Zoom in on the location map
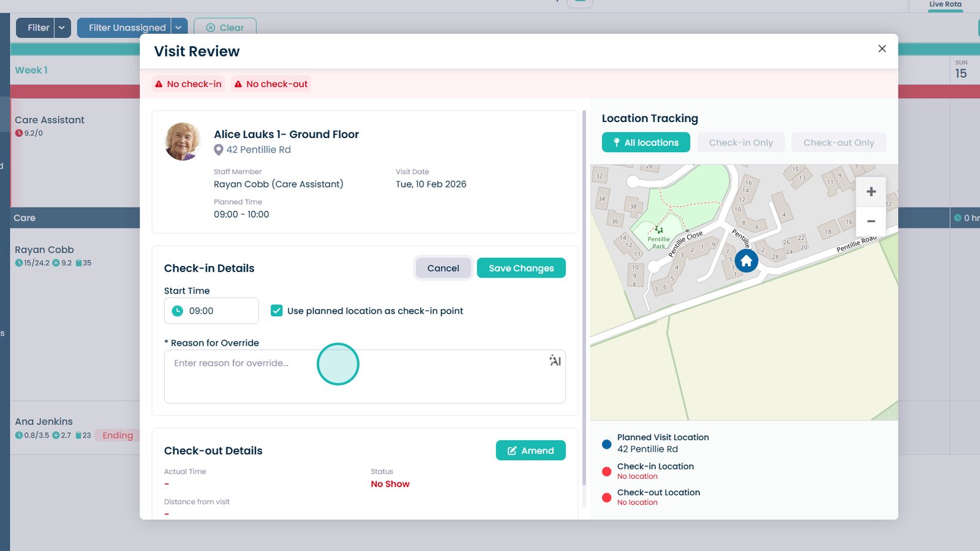Viewport: 980px width, 551px height. point(870,192)
